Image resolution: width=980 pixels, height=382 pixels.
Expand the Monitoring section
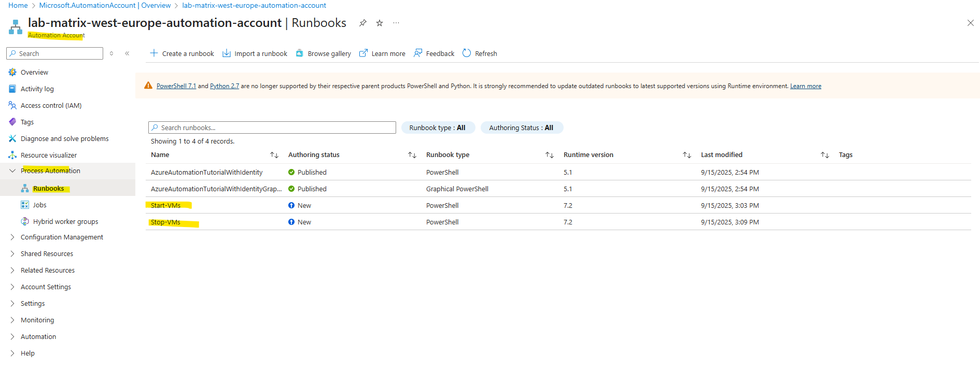[x=12, y=320]
